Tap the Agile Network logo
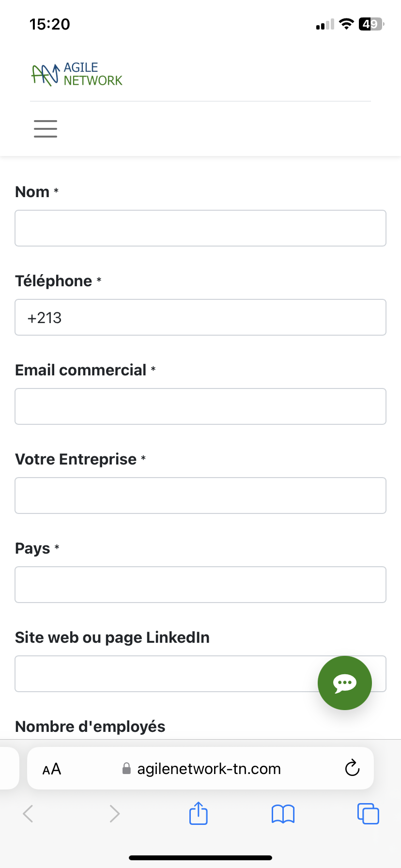 (77, 74)
